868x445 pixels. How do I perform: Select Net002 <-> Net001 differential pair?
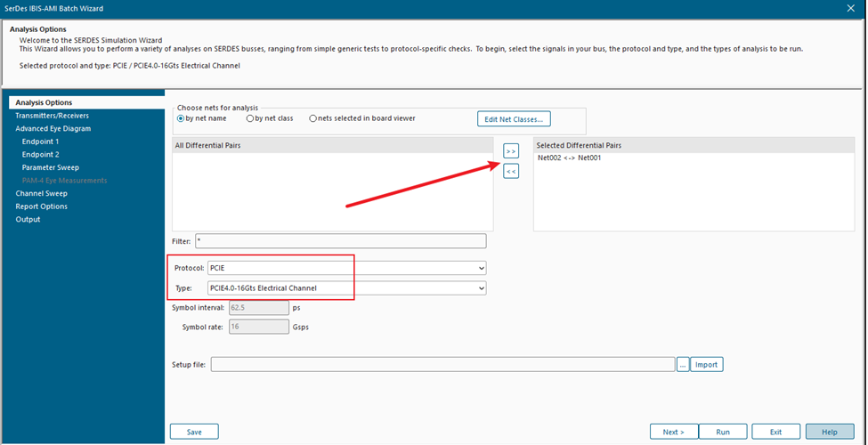click(570, 158)
